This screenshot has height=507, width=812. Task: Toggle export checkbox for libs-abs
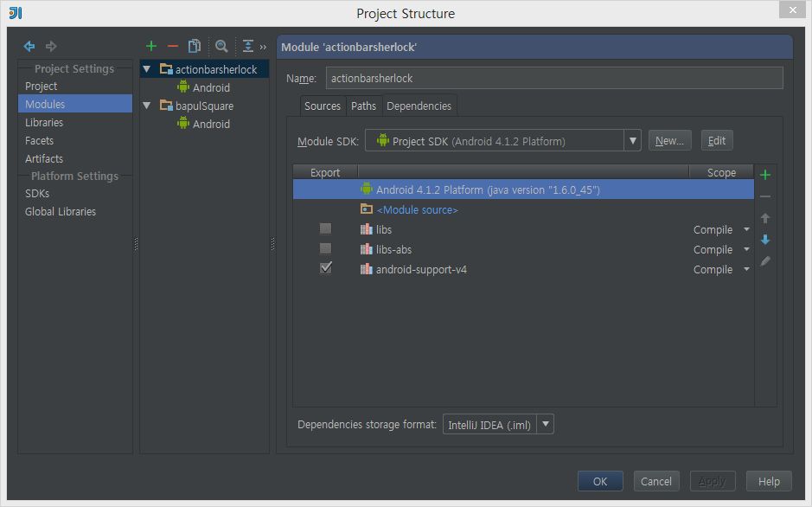(325, 248)
